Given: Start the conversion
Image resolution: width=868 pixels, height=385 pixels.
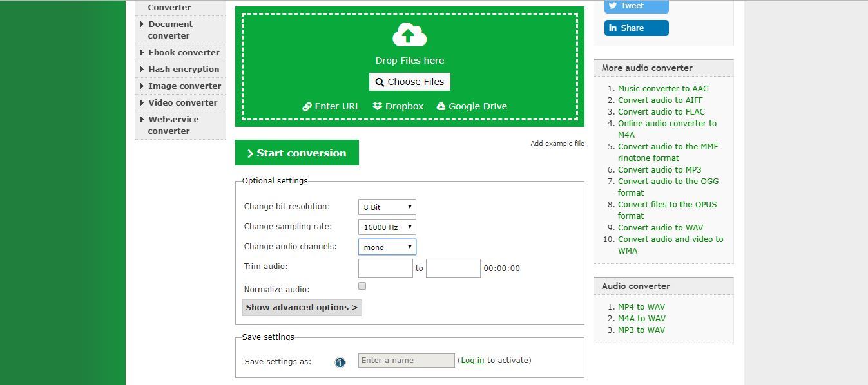Looking at the screenshot, I should coord(297,153).
